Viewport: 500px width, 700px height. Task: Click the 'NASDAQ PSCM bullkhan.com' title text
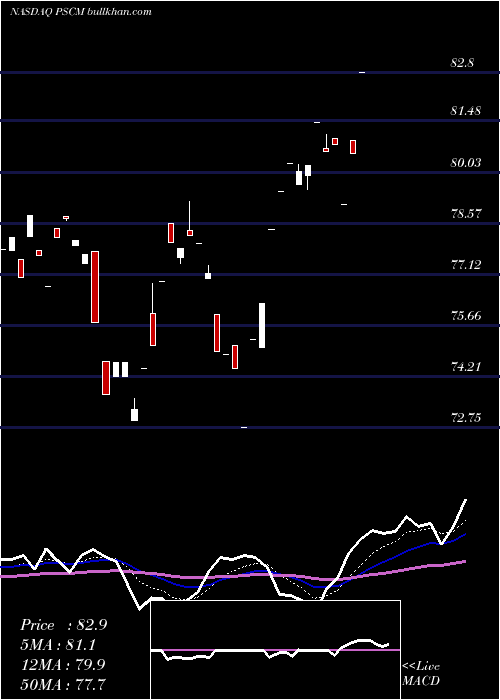point(81,12)
